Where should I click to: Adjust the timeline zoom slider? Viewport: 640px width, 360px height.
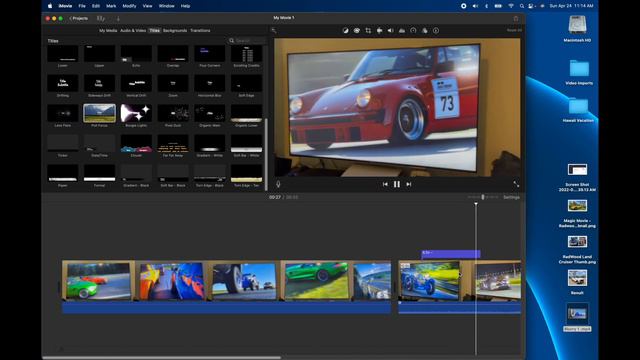point(483,197)
